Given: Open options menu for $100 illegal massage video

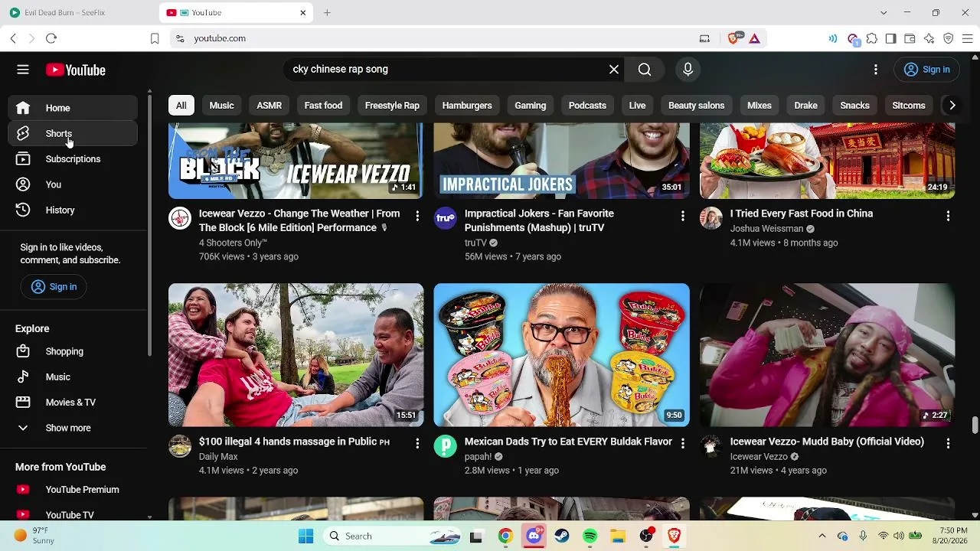Looking at the screenshot, I should click(417, 443).
